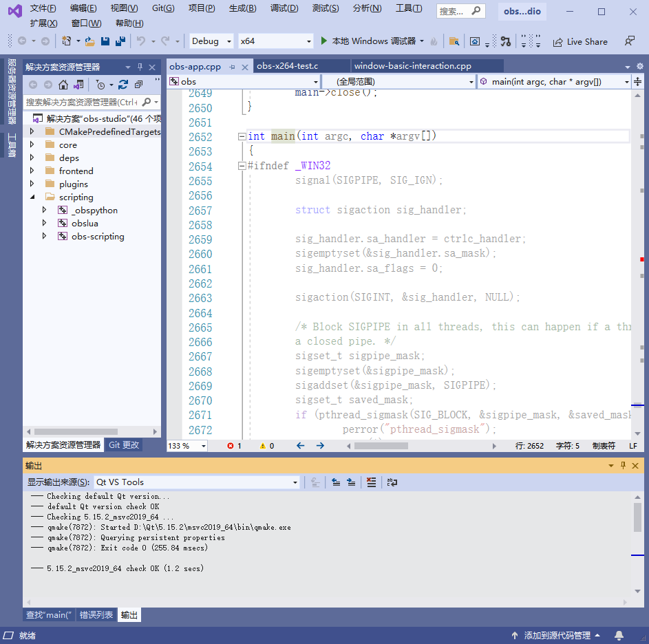
Task: Save the current file using the floppy icon
Action: [105, 41]
